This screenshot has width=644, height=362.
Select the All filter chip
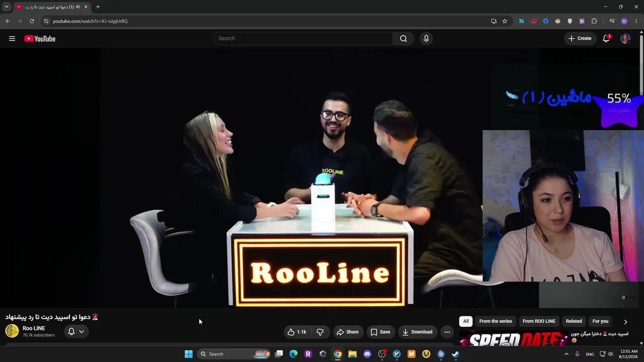(466, 321)
